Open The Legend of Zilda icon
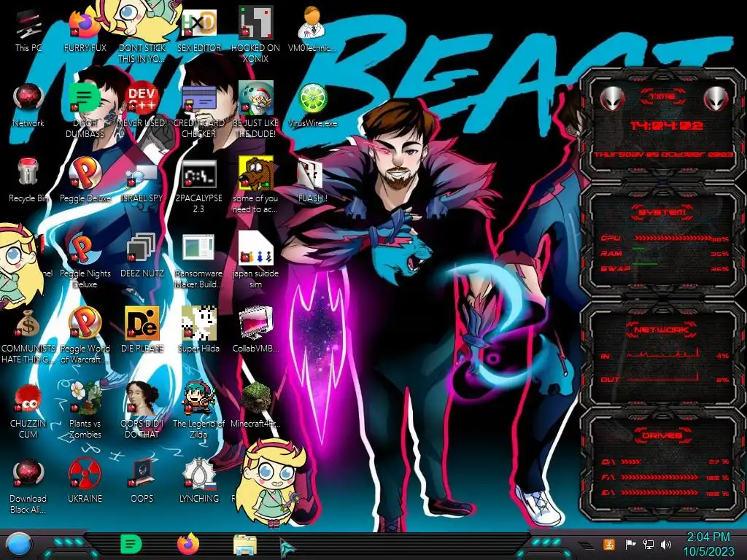 (198, 398)
